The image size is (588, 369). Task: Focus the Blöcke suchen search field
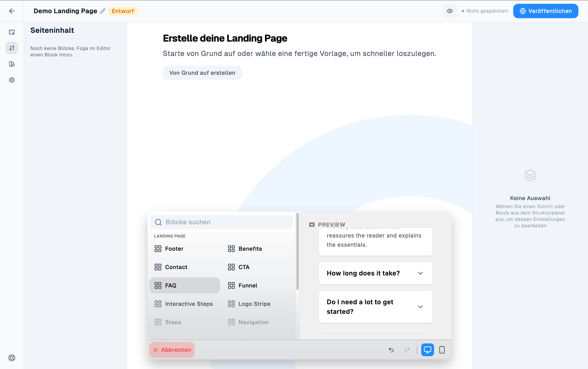[x=221, y=222]
